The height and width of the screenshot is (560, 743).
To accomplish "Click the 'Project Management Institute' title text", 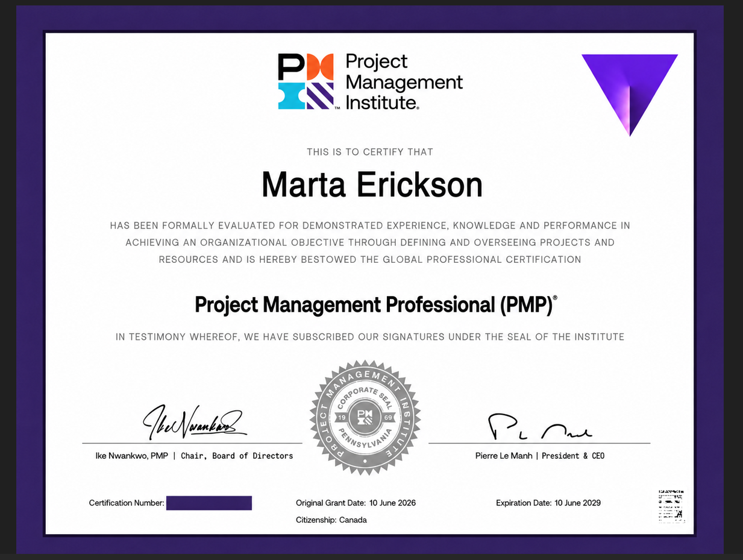I will click(404, 81).
